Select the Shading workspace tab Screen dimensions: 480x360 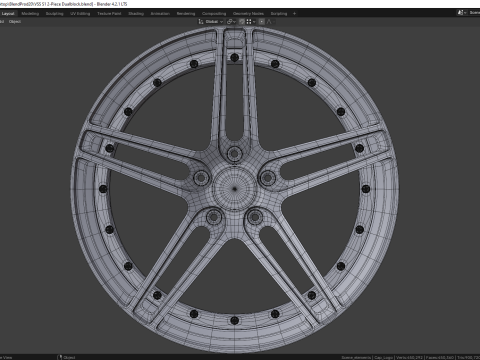[136, 14]
